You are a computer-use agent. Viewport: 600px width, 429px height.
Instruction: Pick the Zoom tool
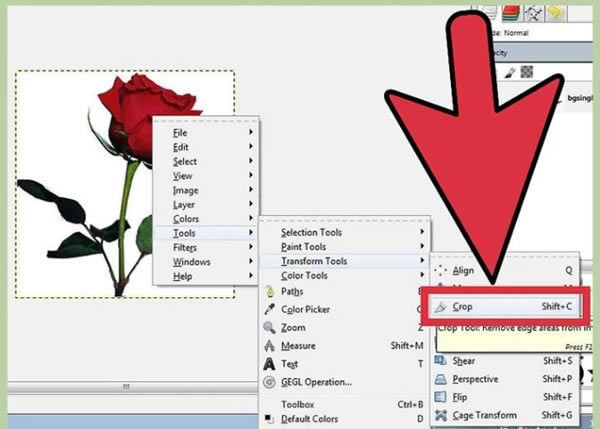pos(344,328)
